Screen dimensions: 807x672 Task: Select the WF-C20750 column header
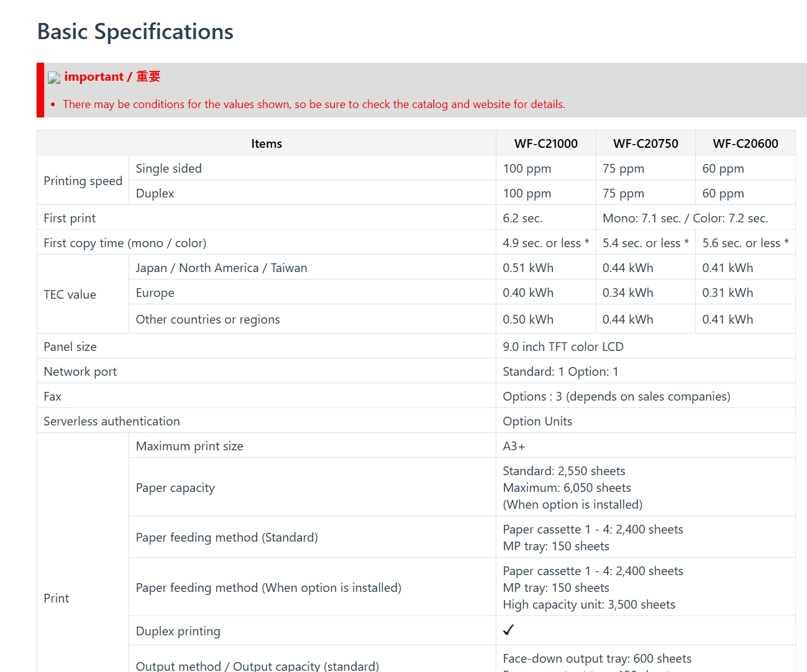pos(645,143)
